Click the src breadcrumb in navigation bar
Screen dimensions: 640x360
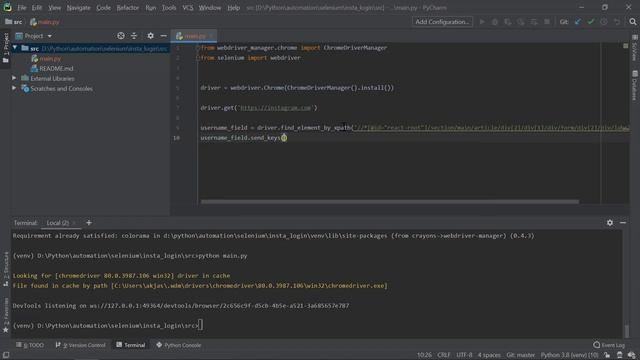(14, 22)
